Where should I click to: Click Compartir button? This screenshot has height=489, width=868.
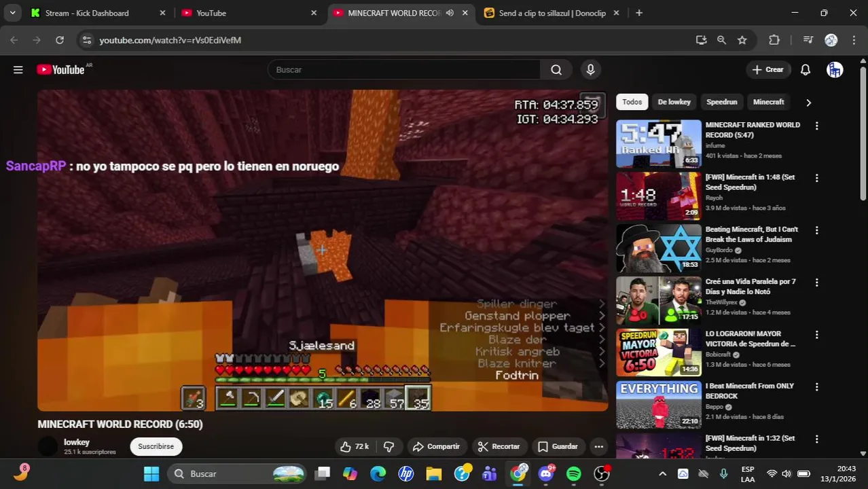(437, 446)
